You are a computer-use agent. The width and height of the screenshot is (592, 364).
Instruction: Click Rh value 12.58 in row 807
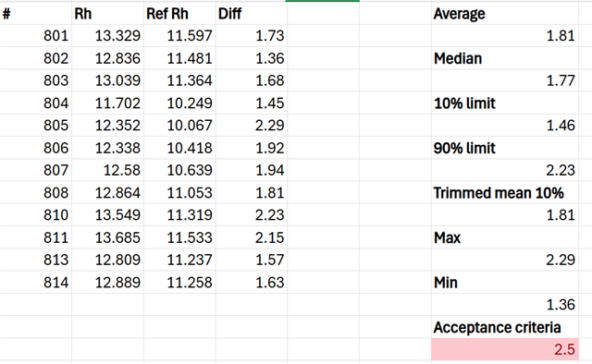[x=107, y=170]
